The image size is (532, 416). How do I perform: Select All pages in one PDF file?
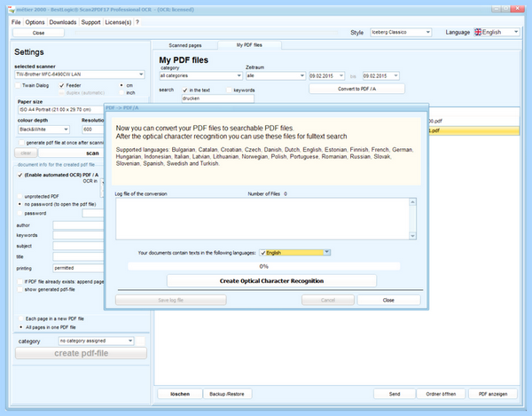(x=21, y=327)
